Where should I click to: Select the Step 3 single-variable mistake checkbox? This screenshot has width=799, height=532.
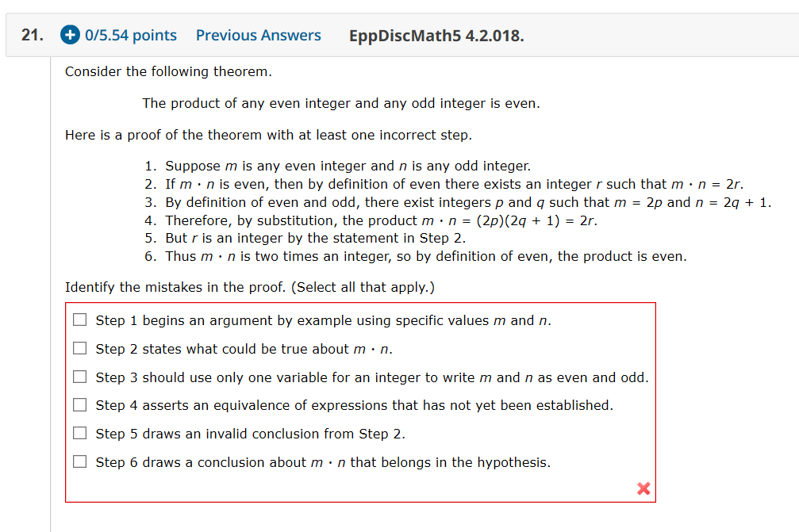79,376
